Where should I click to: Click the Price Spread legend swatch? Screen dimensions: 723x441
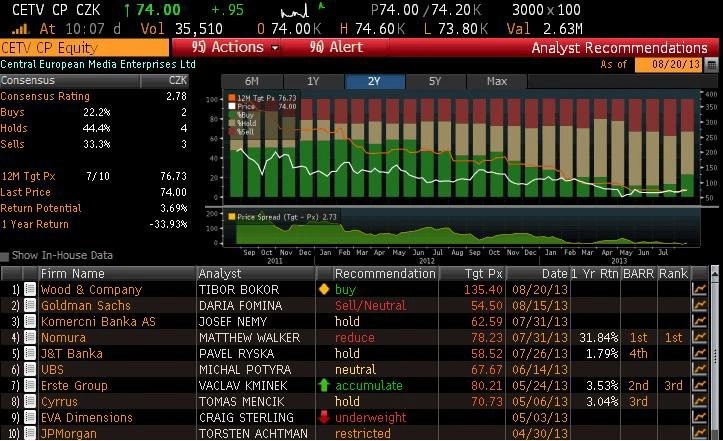[232, 217]
